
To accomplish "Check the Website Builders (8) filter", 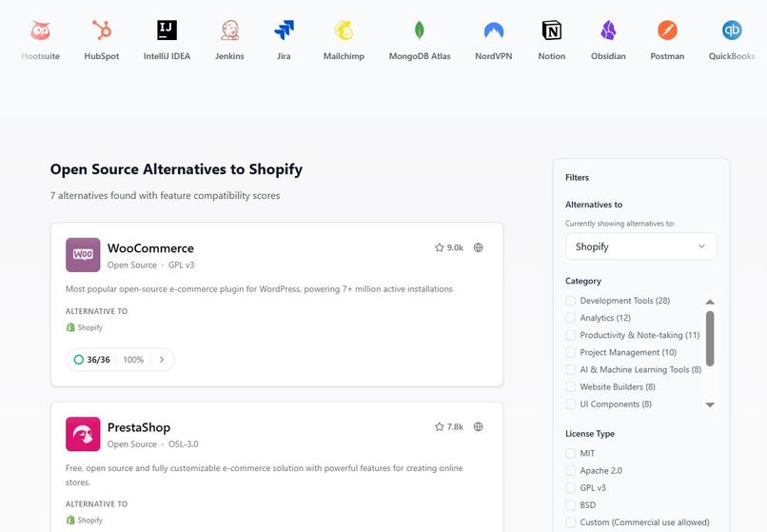I will (x=570, y=386).
